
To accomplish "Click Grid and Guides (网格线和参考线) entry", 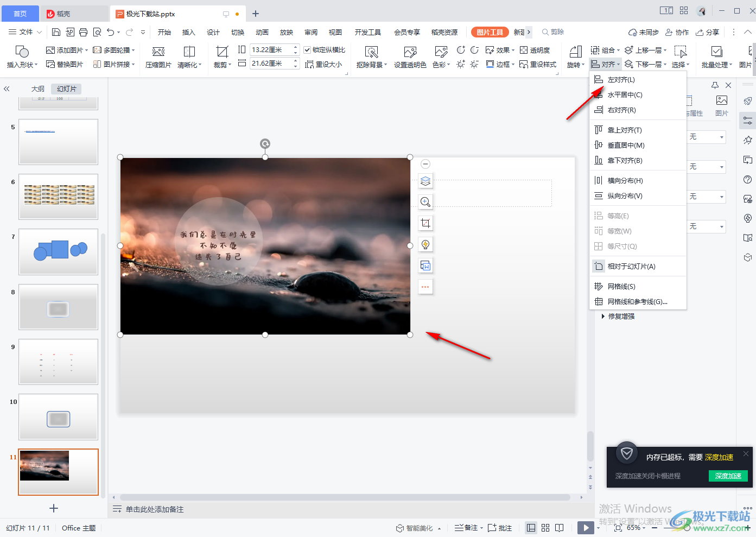I will [638, 301].
